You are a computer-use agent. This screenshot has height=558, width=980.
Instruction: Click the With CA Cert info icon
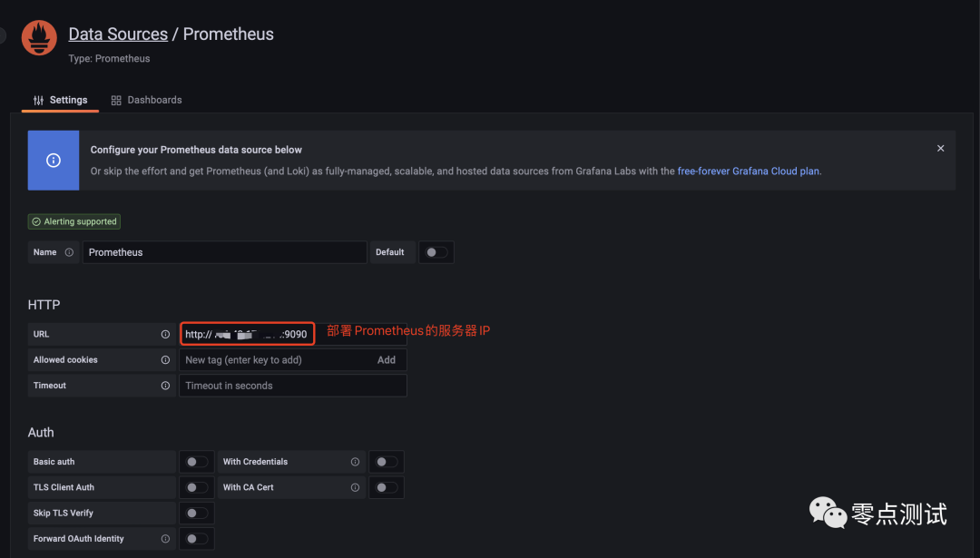pos(355,487)
